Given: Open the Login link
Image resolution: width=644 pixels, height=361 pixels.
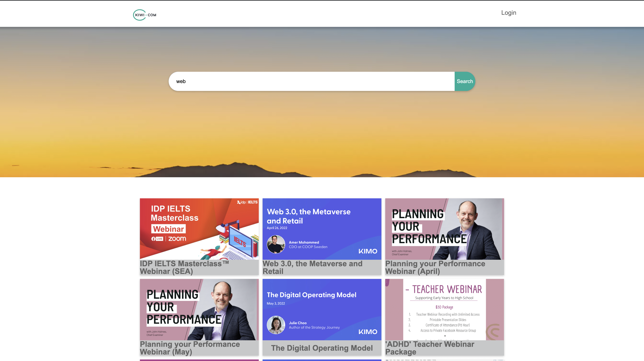Looking at the screenshot, I should 508,13.
